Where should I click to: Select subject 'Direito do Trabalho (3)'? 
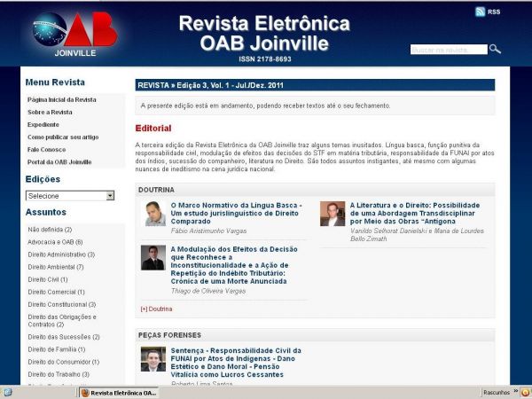59,374
